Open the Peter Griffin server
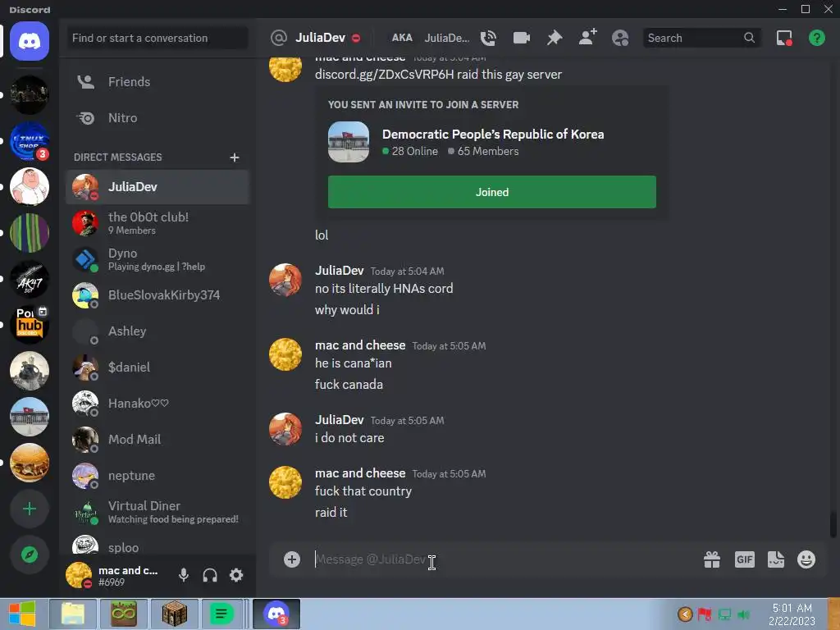This screenshot has width=840, height=630. click(30, 186)
